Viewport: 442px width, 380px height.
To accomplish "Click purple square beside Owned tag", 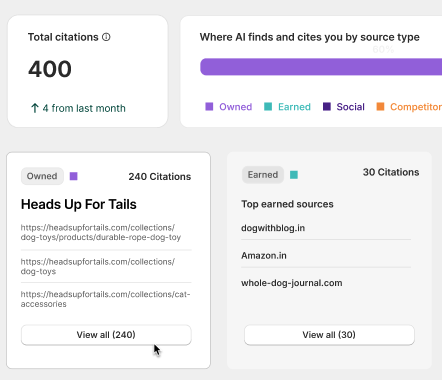I will (x=74, y=176).
